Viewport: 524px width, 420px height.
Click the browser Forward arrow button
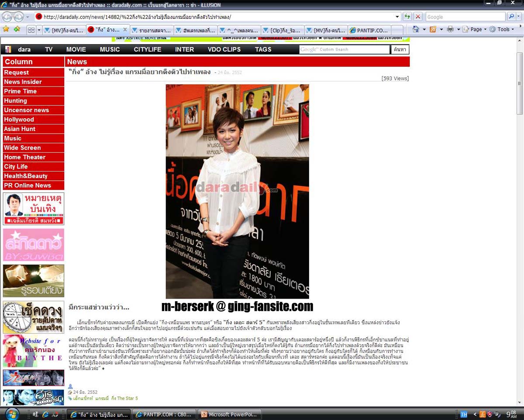click(19, 17)
